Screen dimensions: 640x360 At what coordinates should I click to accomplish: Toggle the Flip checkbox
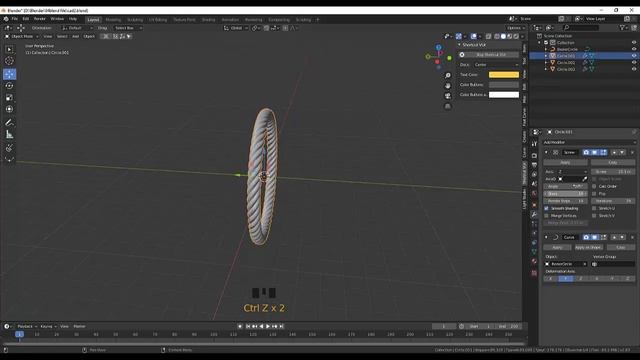click(594, 193)
